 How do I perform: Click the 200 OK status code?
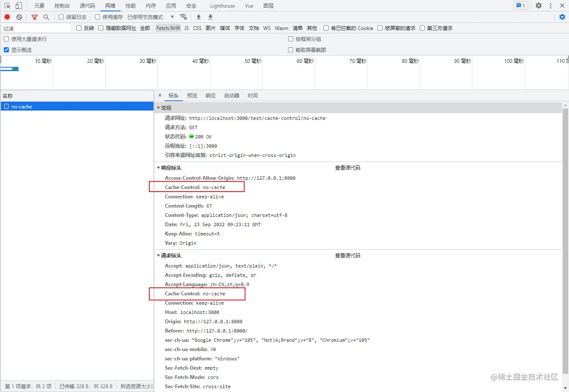point(203,137)
